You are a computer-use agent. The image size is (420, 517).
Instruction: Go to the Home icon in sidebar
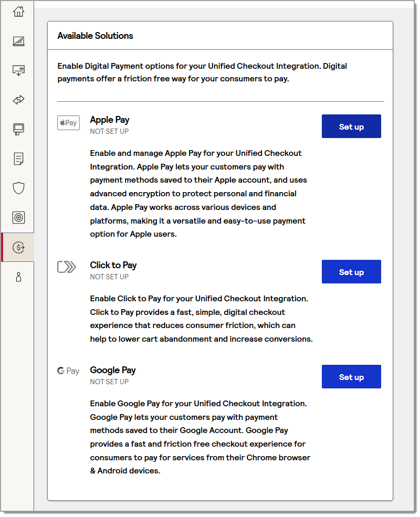[x=18, y=12]
